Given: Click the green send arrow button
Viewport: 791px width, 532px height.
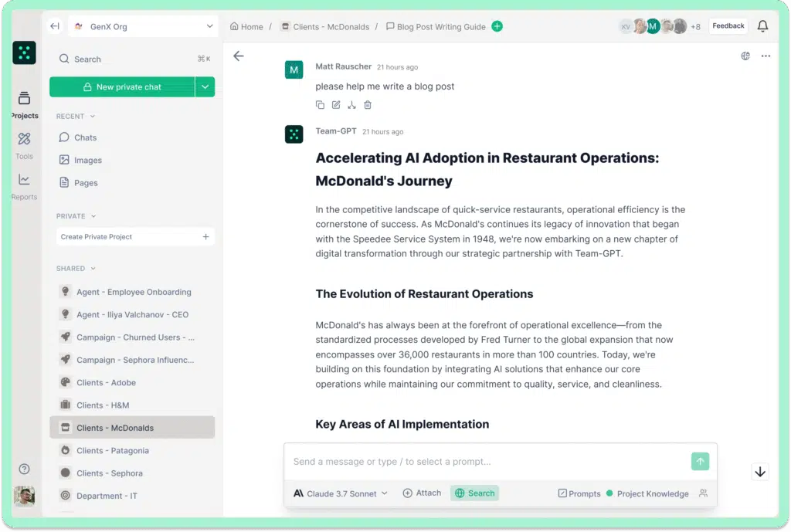Looking at the screenshot, I should point(700,462).
